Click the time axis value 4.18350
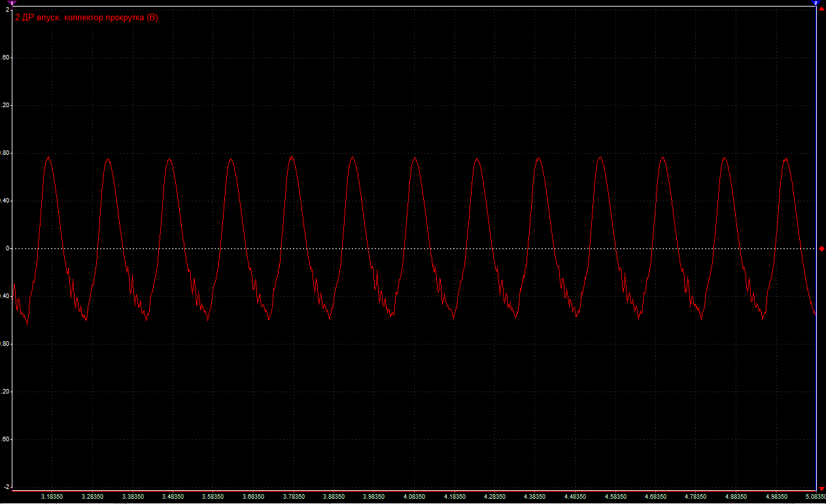The image size is (826, 504). click(x=455, y=497)
